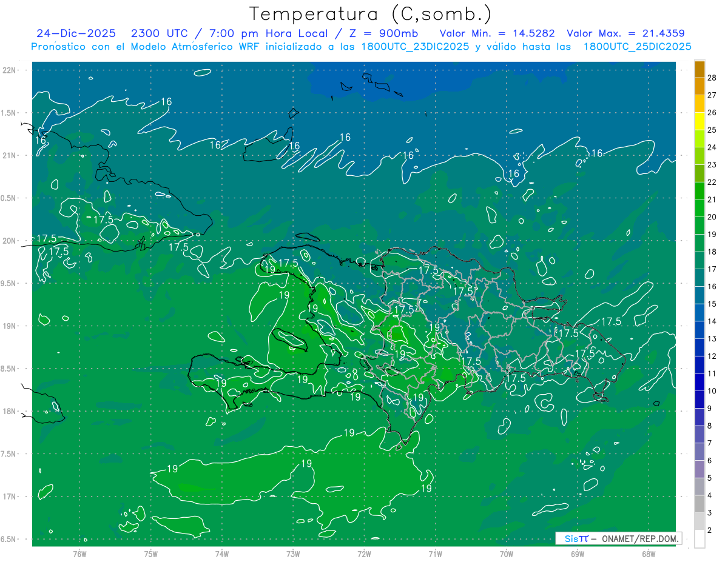Click the "74W" longitude axis label
Viewport: 728px width, 562px height.
[x=222, y=554]
